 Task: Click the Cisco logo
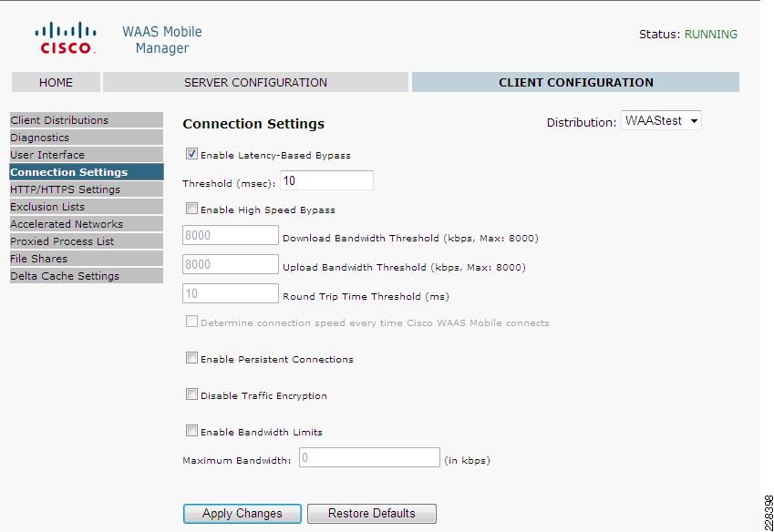[65, 38]
